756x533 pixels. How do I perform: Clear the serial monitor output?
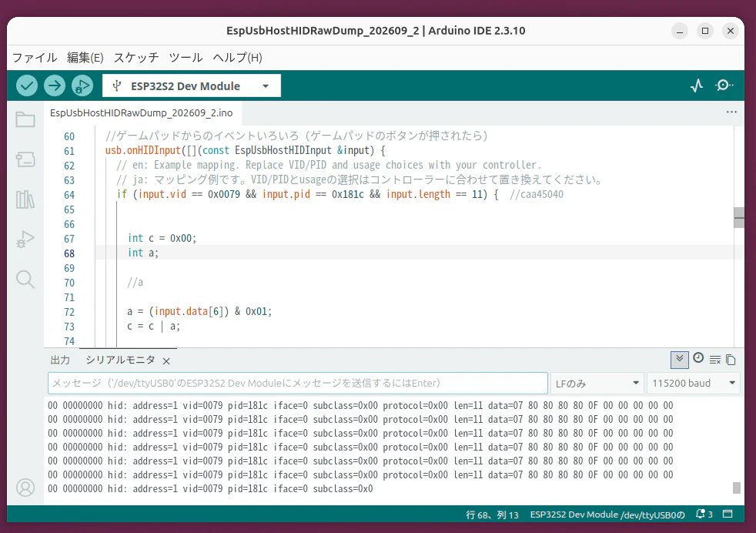click(x=715, y=360)
